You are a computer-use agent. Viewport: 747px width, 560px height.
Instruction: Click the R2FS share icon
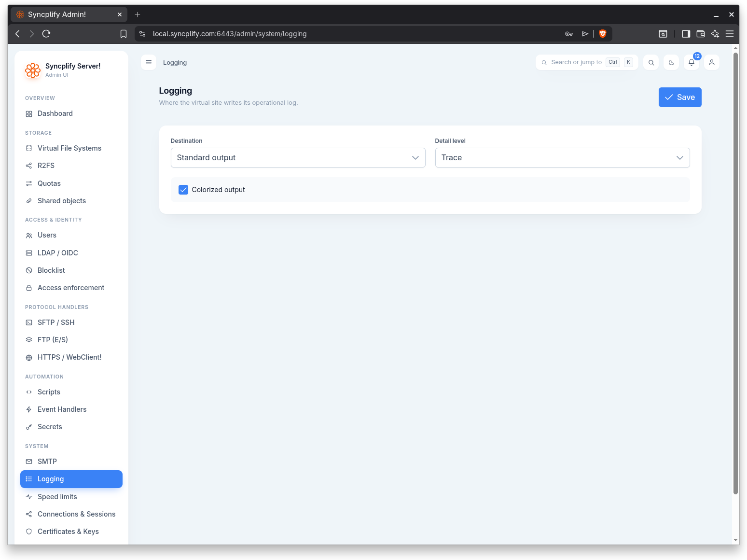point(29,166)
